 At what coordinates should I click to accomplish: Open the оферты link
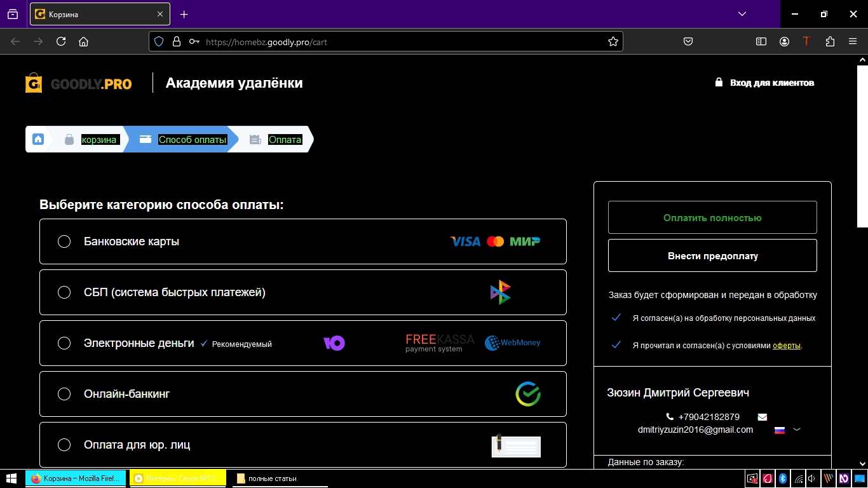787,346
